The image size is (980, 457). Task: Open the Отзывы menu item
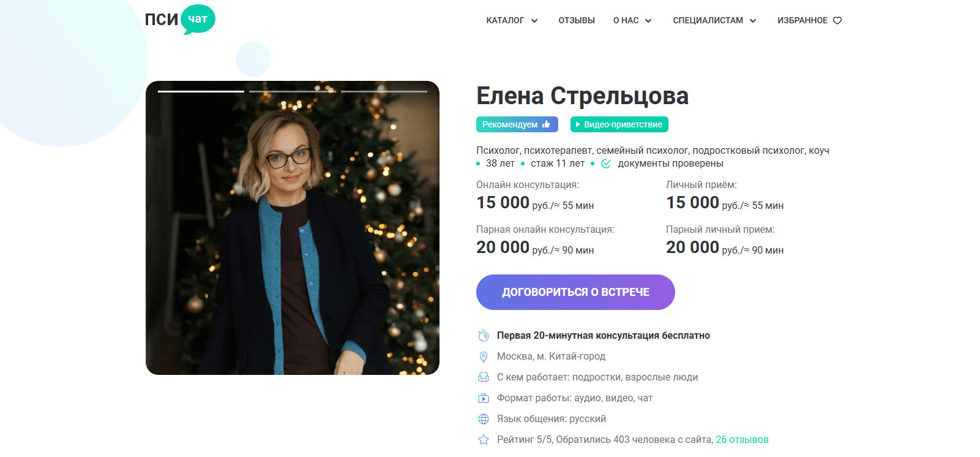point(577,20)
